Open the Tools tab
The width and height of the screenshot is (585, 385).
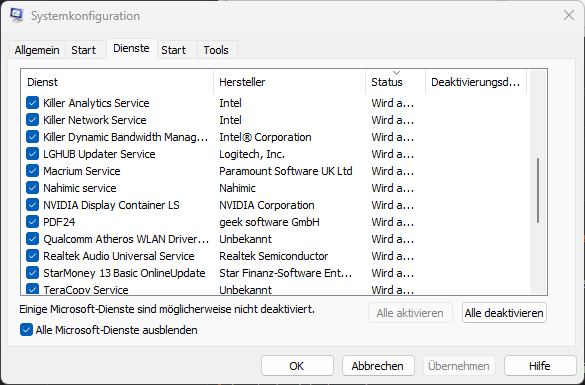coord(216,50)
